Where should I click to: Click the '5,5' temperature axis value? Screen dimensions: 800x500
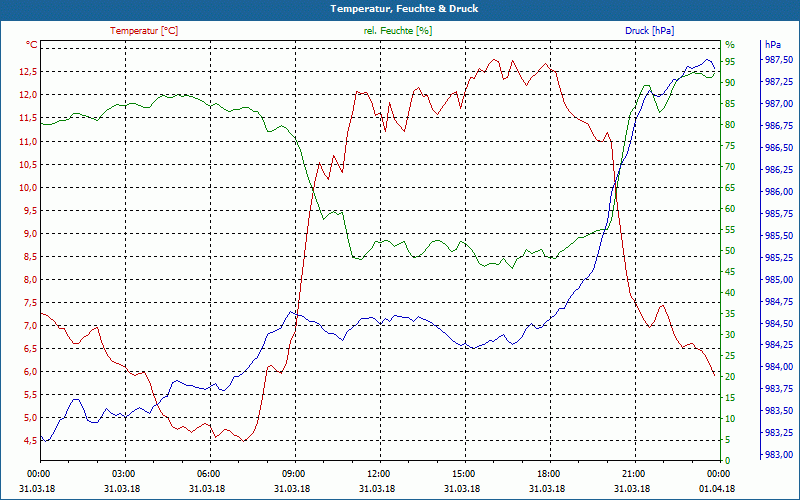click(x=30, y=394)
